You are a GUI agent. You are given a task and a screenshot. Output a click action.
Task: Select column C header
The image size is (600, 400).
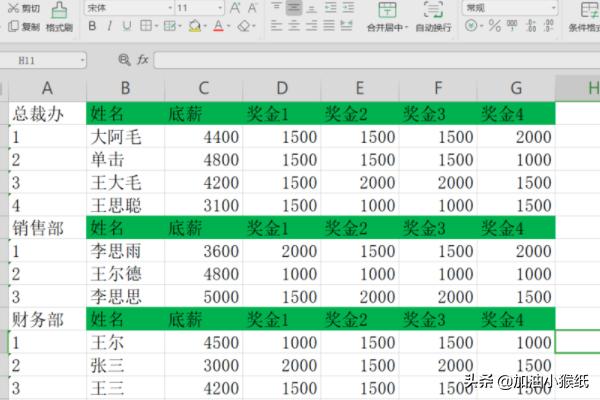coord(204,88)
